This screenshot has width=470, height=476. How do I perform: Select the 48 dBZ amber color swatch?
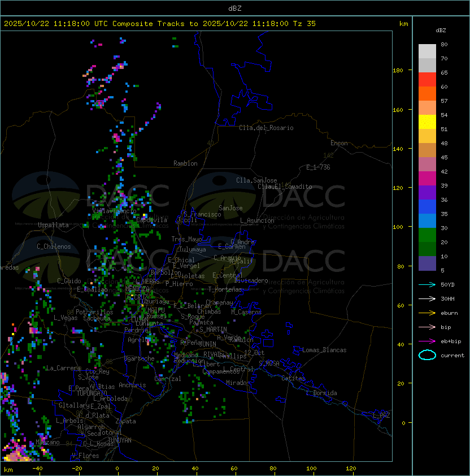pos(427,150)
